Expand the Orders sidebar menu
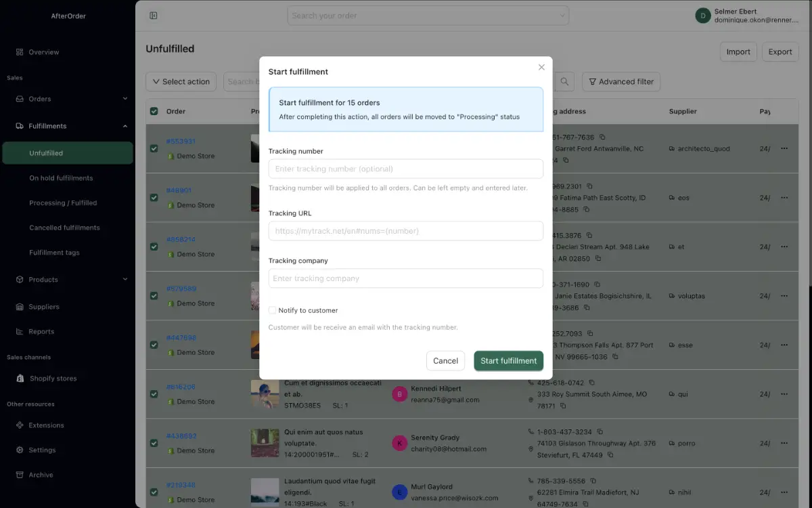The height and width of the screenshot is (508, 812). 125,99
